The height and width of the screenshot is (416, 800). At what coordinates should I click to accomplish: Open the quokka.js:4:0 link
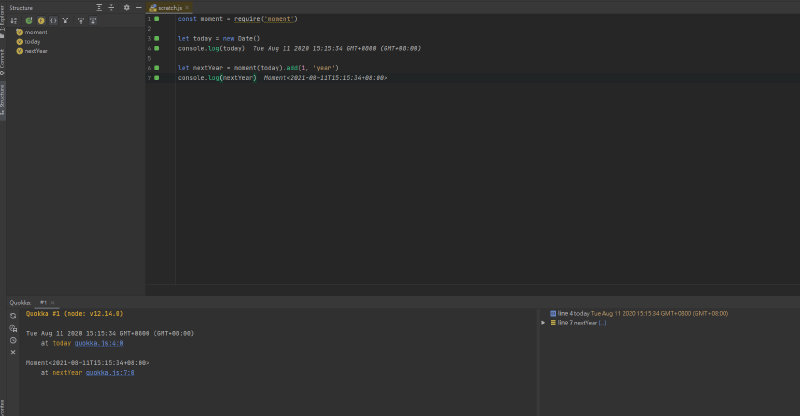[x=99, y=344]
